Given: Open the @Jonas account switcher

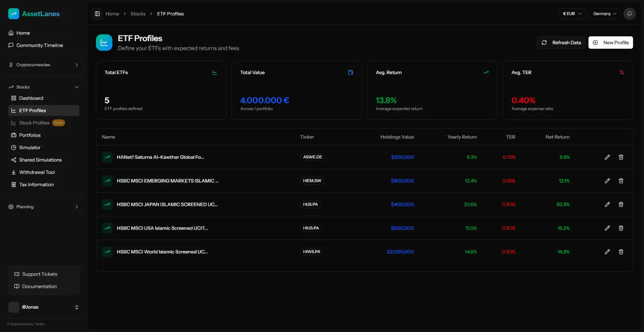Looking at the screenshot, I should (44, 307).
